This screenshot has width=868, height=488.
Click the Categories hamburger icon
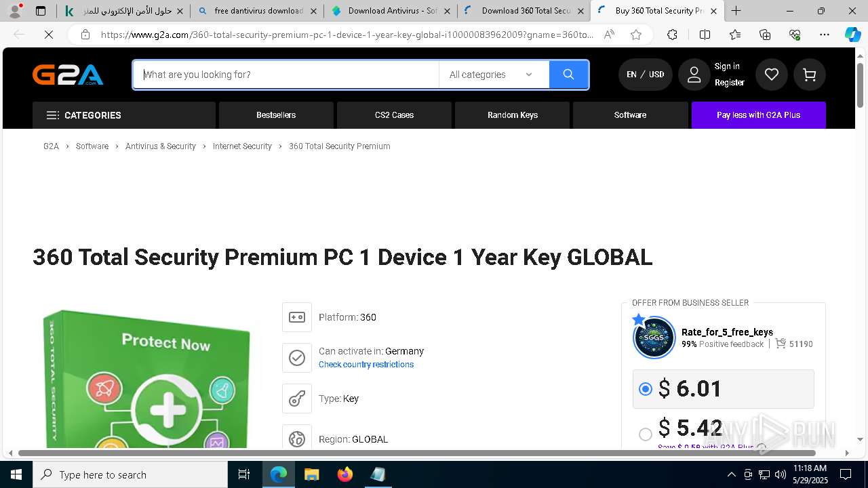[52, 115]
